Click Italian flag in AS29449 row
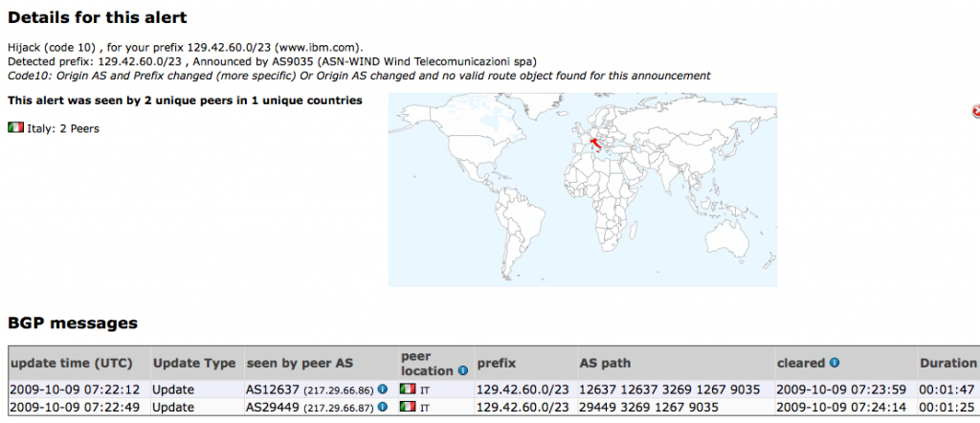Screen dimensions: 980x423 [409, 407]
